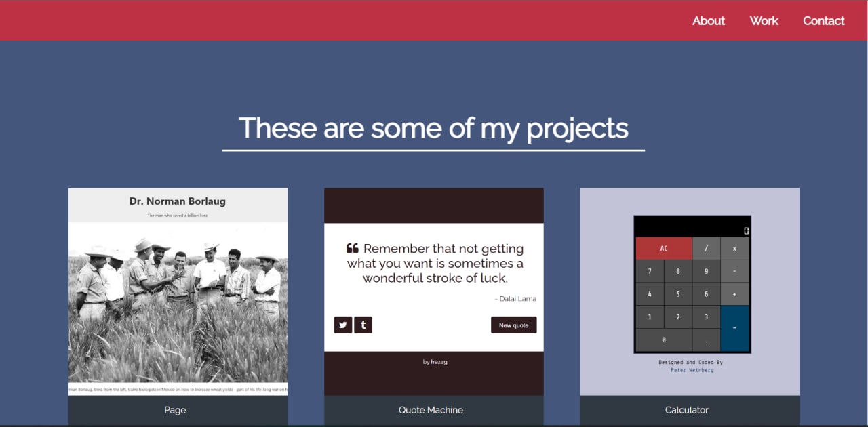Click the 4 key on the calculator
Image resolution: width=868 pixels, height=427 pixels.
point(650,294)
